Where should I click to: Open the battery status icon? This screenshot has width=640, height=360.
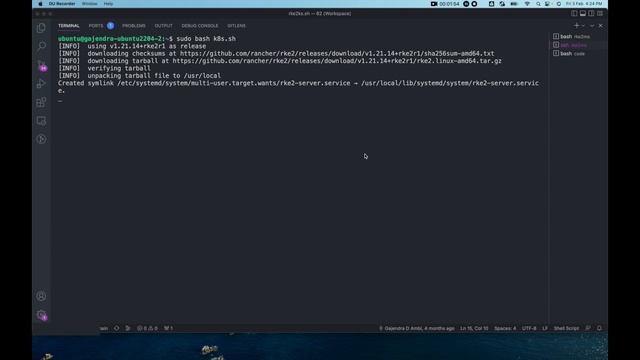(514, 4)
